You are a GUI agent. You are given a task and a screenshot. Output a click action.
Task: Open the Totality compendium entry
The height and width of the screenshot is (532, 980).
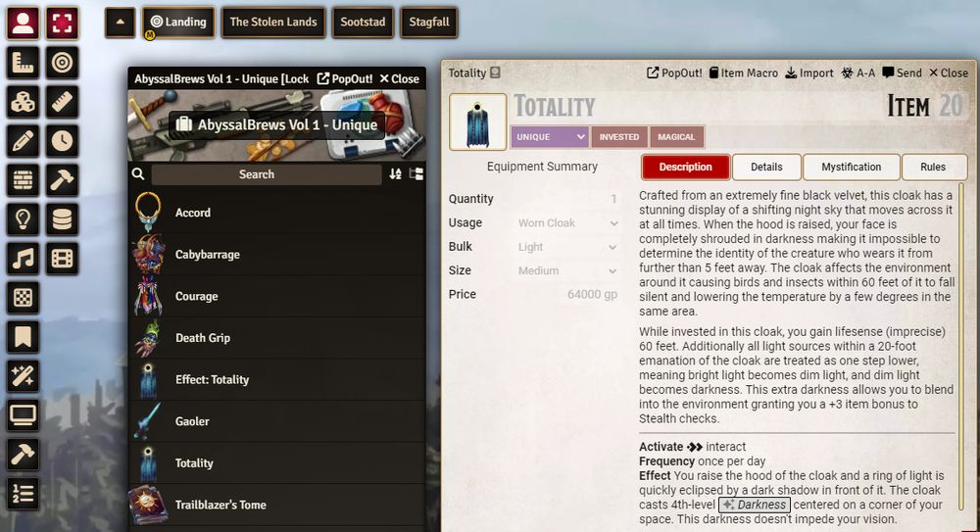277,463
